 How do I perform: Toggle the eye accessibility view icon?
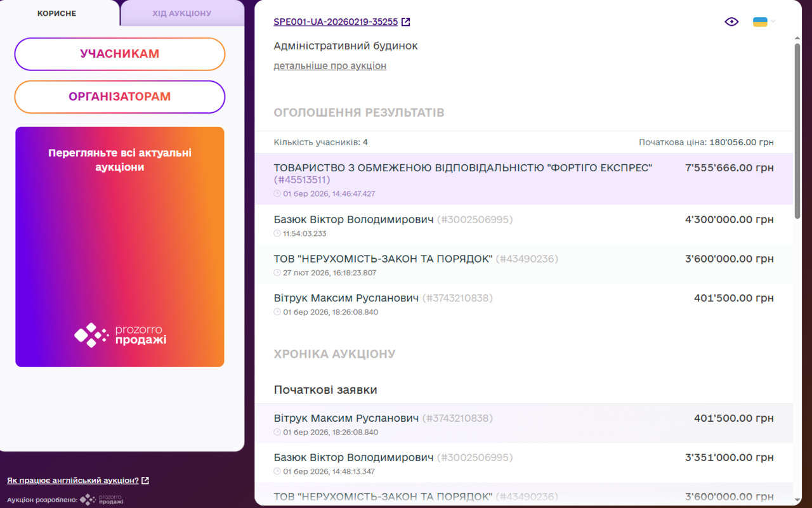[x=731, y=22]
